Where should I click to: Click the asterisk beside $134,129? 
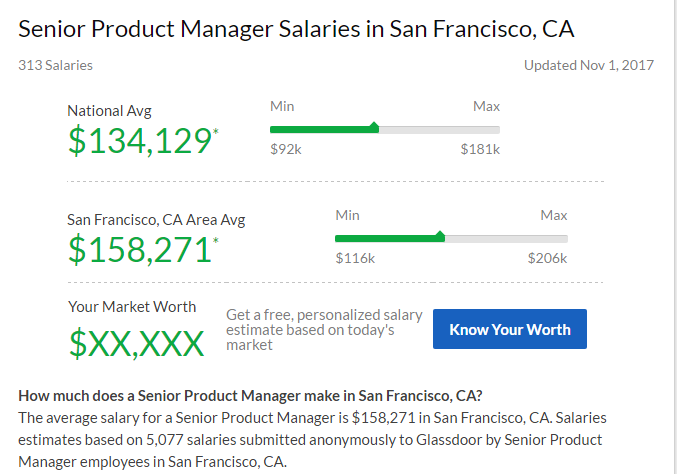click(x=215, y=131)
